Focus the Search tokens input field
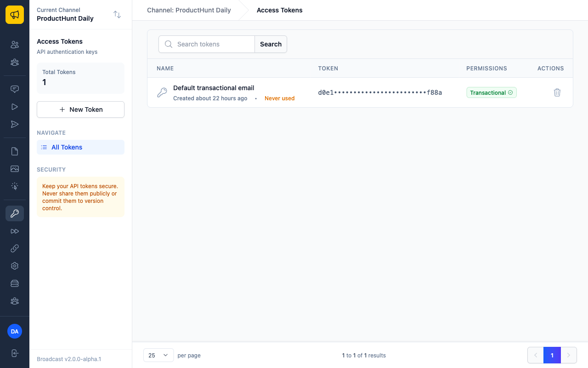The height and width of the screenshot is (368, 588). click(207, 44)
